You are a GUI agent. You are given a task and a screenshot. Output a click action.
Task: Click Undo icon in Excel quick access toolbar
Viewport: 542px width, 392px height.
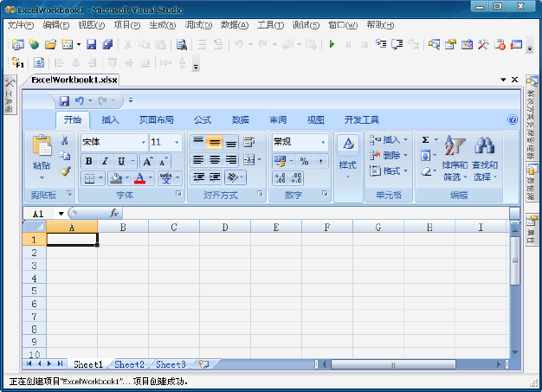80,101
